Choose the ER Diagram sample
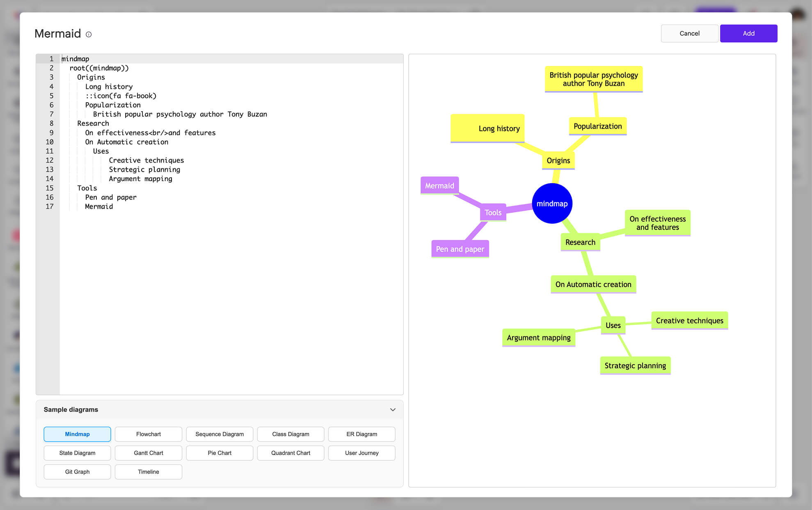Image resolution: width=812 pixels, height=510 pixels. pyautogui.click(x=362, y=434)
